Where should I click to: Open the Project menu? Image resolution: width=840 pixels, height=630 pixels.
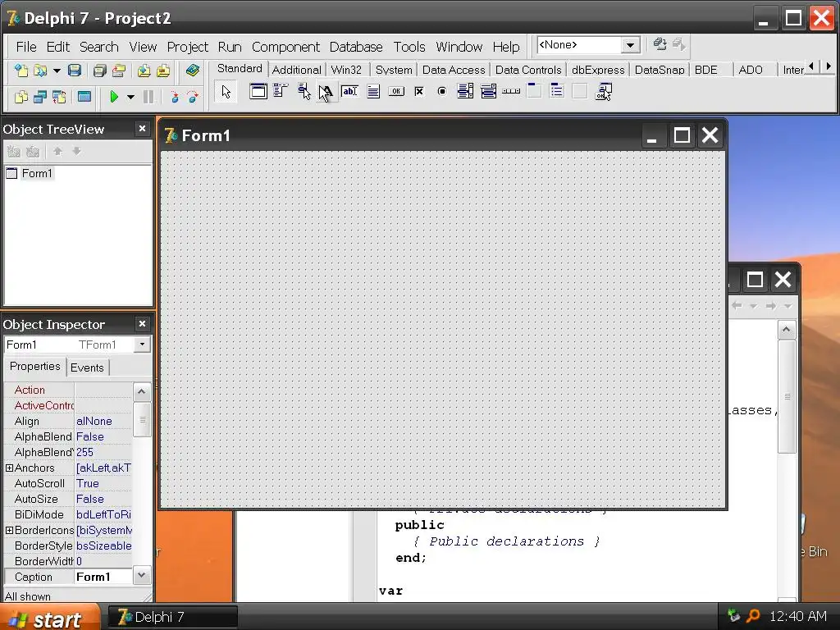pos(188,47)
